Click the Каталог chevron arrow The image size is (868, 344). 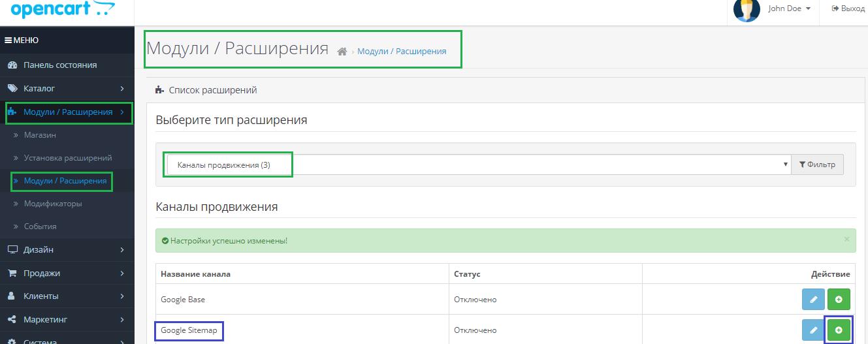click(122, 88)
